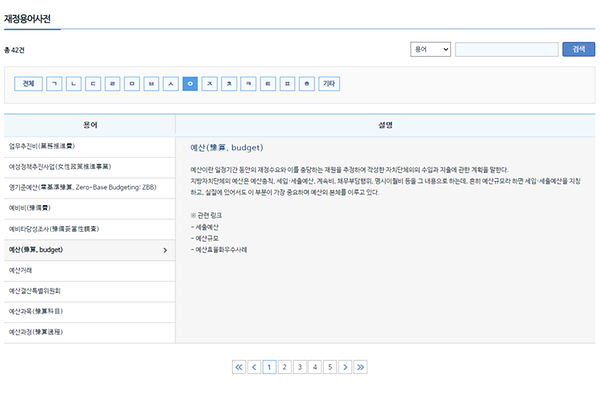Open the 예비타당성조사 term row

coord(90,229)
